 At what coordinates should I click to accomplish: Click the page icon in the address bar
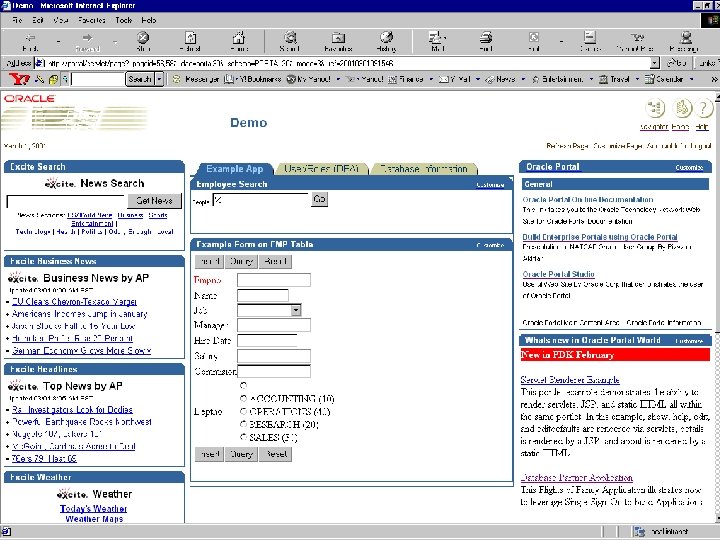click(x=40, y=63)
